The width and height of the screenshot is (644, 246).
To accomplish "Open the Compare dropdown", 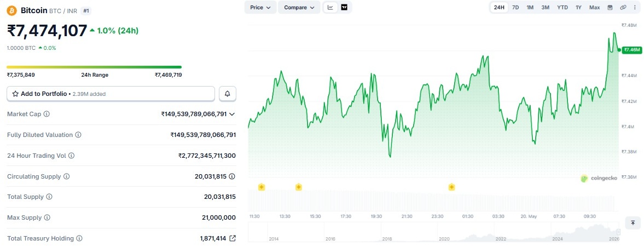I will (299, 8).
